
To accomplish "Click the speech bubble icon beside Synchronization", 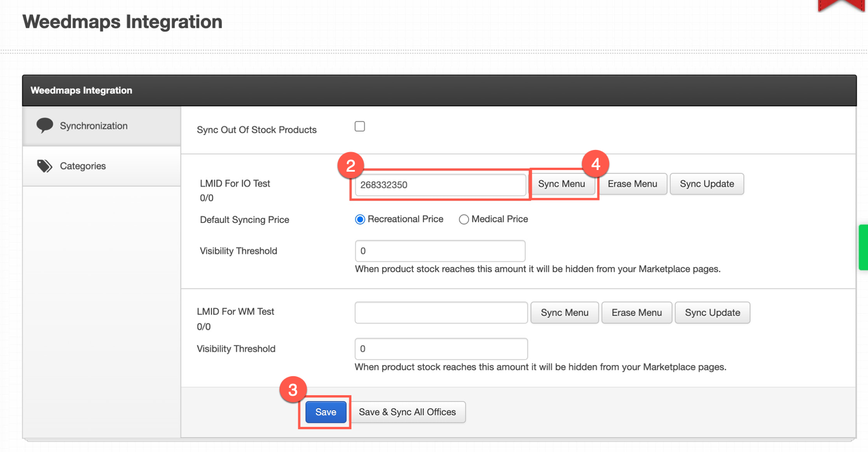I will 45,125.
